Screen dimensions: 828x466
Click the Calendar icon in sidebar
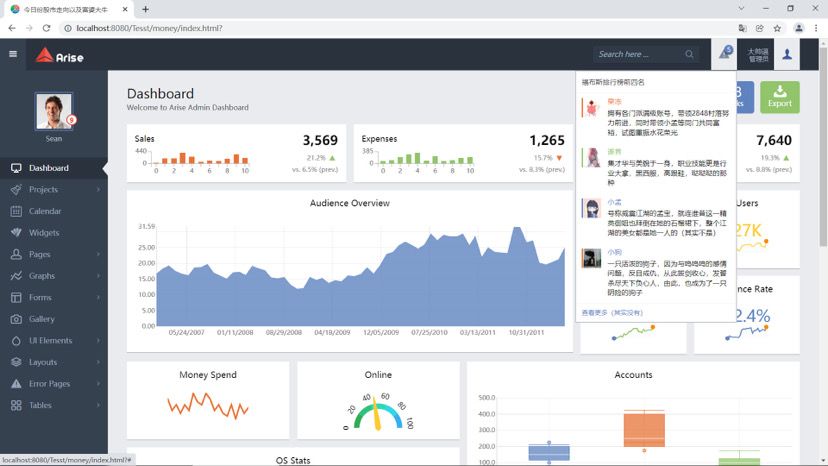16,211
